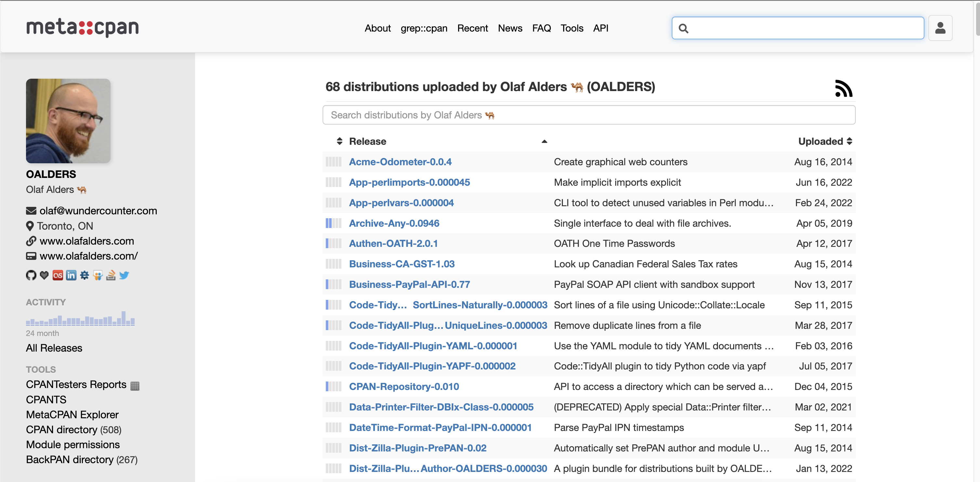
Task: Click Olaf Alders profile photo
Action: tap(68, 121)
